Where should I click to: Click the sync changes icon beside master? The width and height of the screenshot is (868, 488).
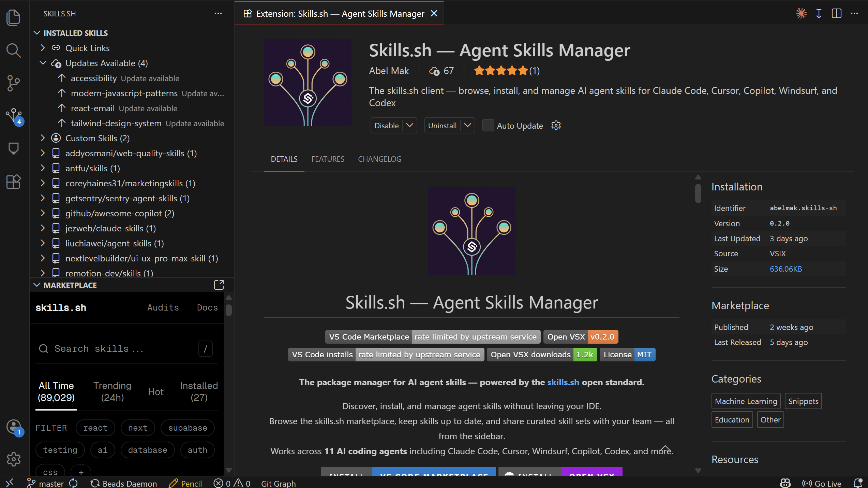point(73,483)
